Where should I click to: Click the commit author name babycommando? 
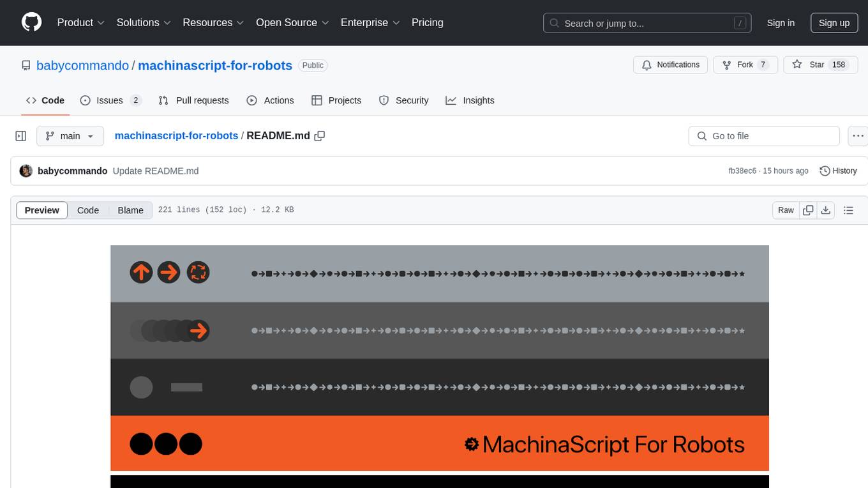[73, 171]
